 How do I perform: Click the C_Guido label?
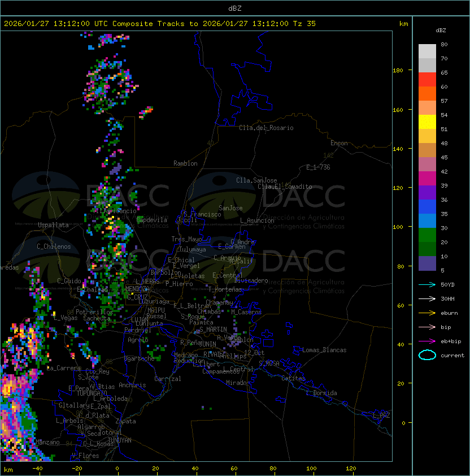(x=69, y=281)
